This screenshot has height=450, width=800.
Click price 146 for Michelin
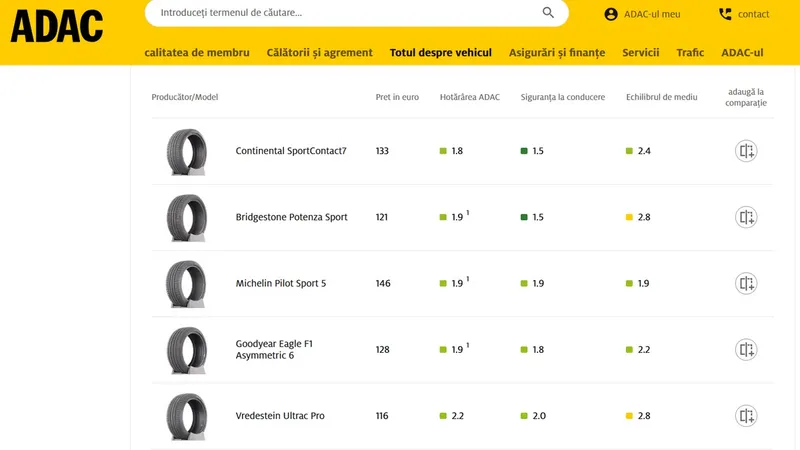point(383,284)
